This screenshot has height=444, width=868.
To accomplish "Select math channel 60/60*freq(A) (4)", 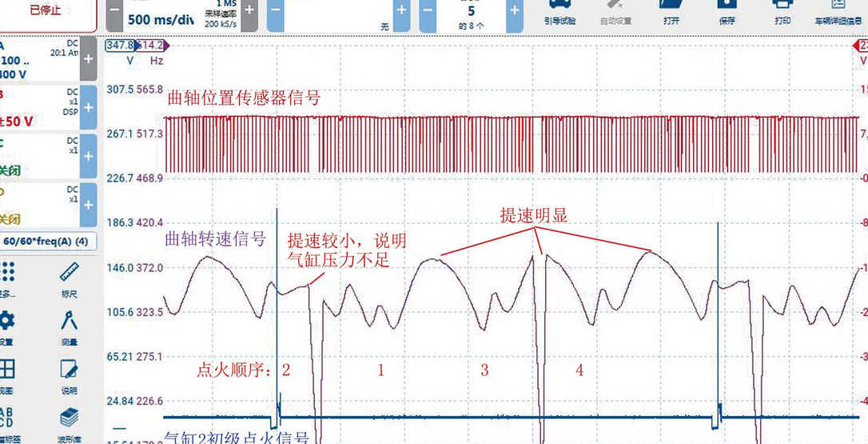I will click(x=46, y=242).
